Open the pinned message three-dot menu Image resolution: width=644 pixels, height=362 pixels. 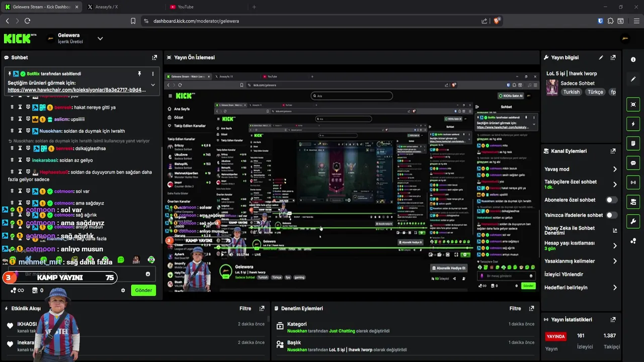(x=153, y=74)
